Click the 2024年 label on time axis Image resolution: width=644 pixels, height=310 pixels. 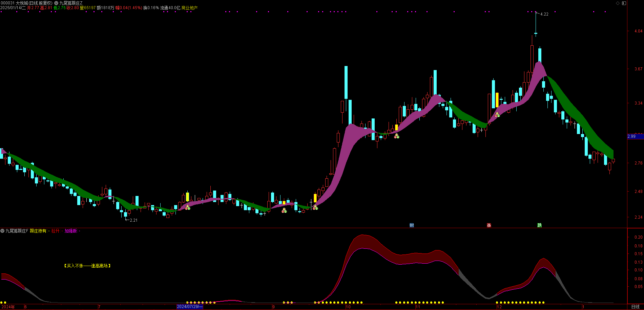tap(8, 307)
